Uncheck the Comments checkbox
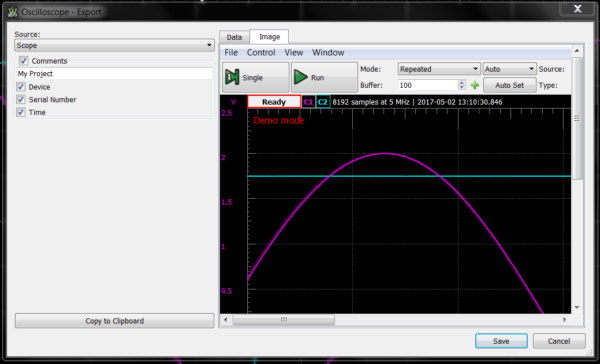The width and height of the screenshot is (600, 364). click(x=24, y=60)
